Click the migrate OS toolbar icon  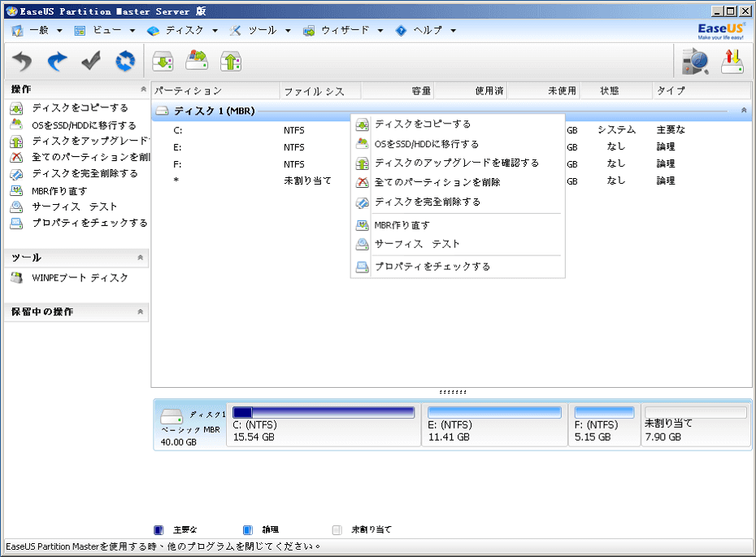(x=198, y=60)
